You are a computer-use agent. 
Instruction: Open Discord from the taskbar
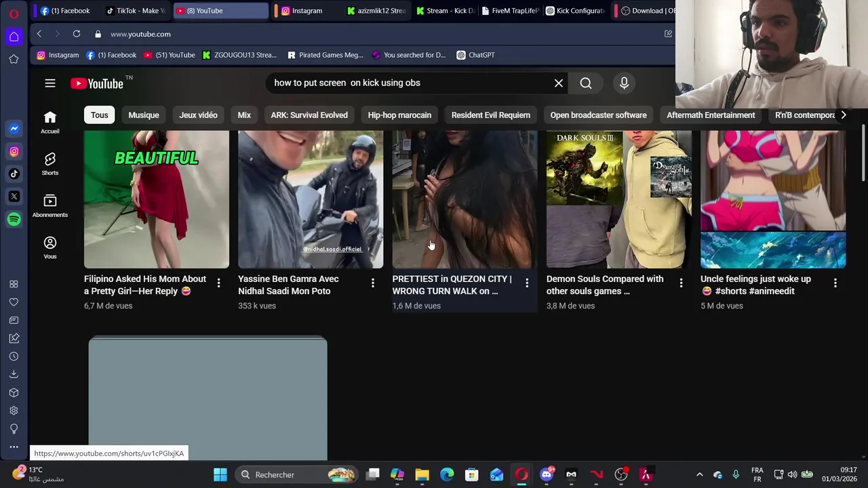[547, 474]
